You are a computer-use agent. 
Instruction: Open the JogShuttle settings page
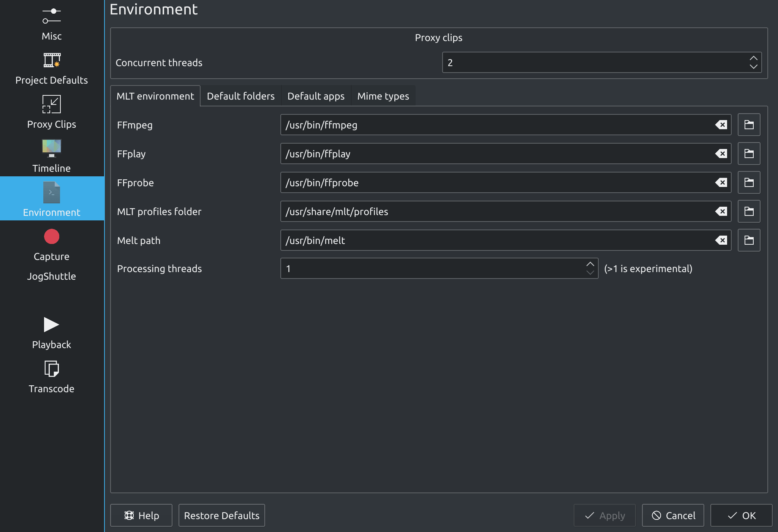click(52, 276)
